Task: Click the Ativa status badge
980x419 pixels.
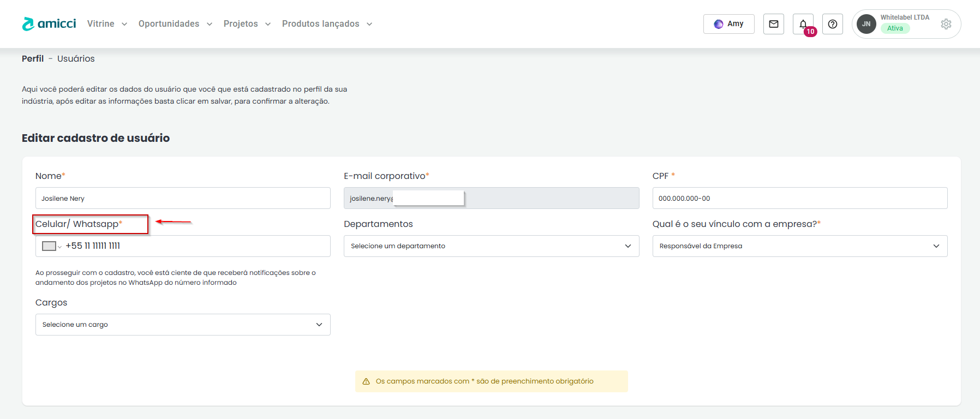Action: coord(895,28)
